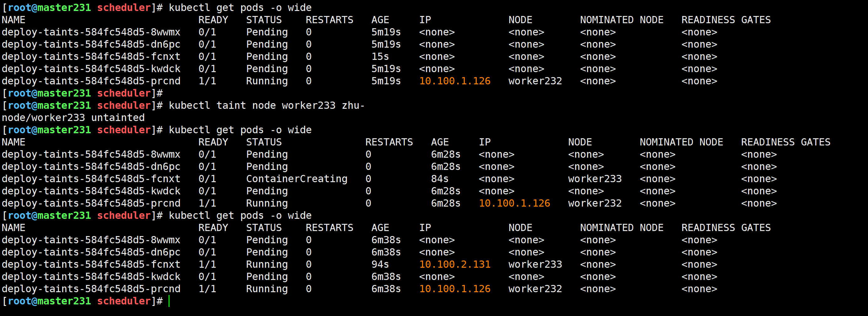Image resolution: width=868 pixels, height=316 pixels.
Task: Click 'worker232' in the row aged 5m19s
Action: coord(535,81)
